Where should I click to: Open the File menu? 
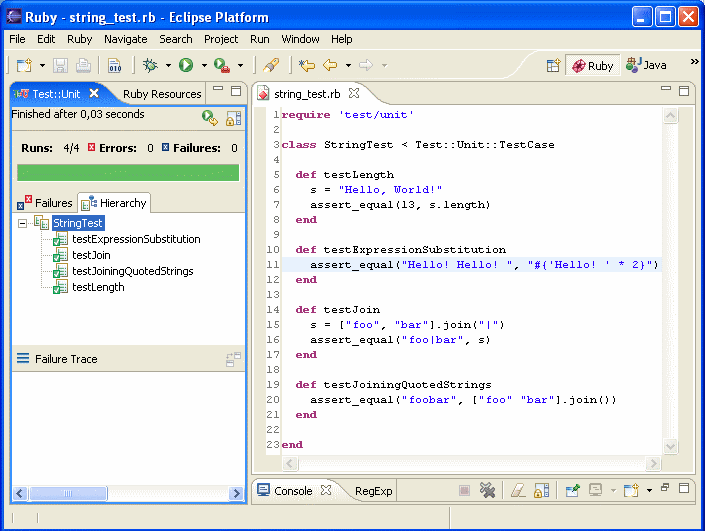[17, 39]
